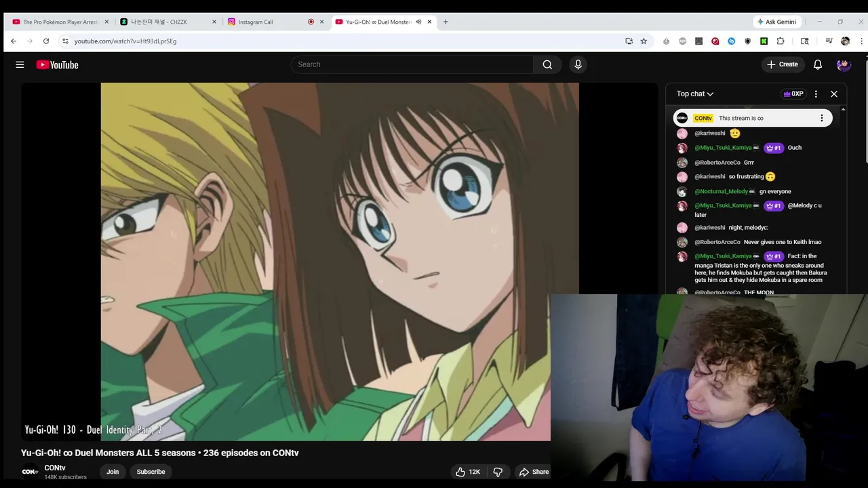Open a new browser tab
868x488 pixels.
pos(446,22)
